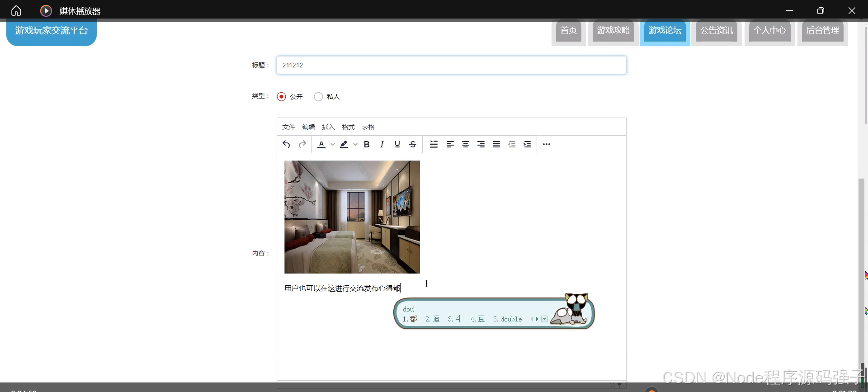Toggle strikethrough formatting

point(413,144)
